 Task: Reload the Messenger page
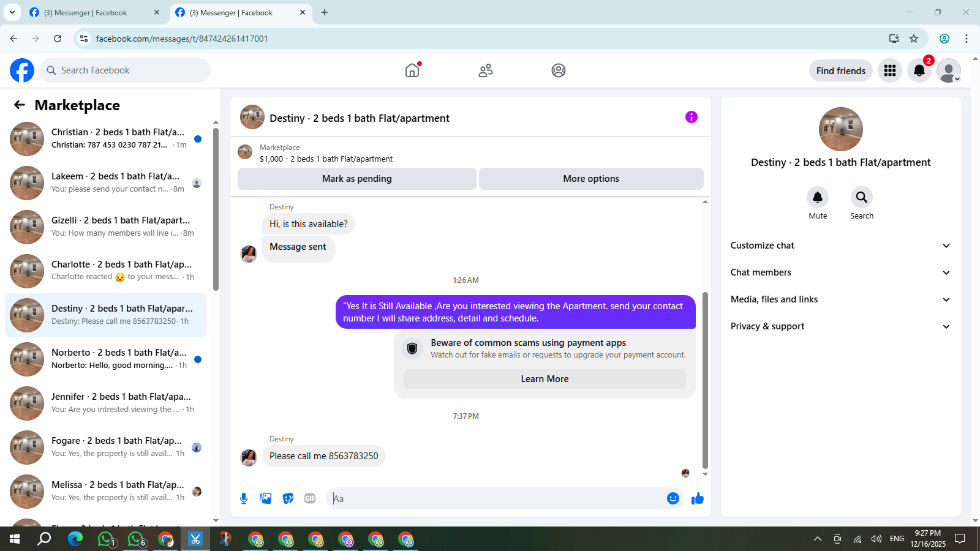tap(58, 39)
